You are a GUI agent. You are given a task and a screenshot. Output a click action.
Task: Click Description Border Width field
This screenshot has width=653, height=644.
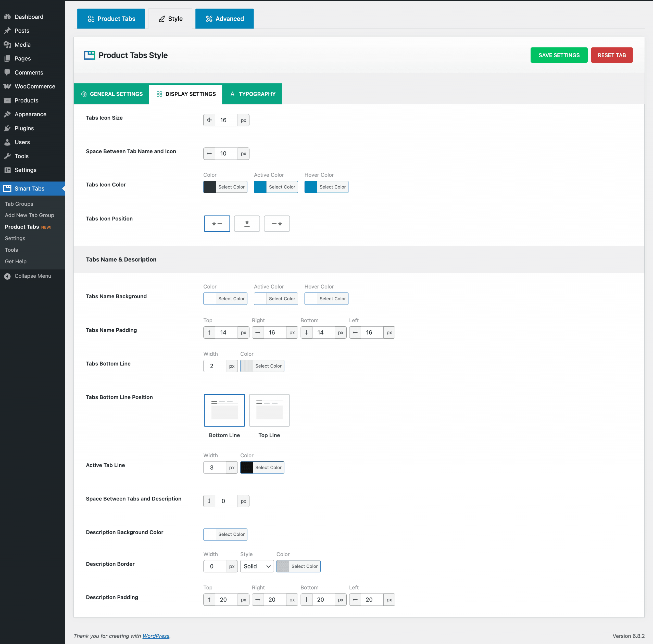tap(215, 566)
